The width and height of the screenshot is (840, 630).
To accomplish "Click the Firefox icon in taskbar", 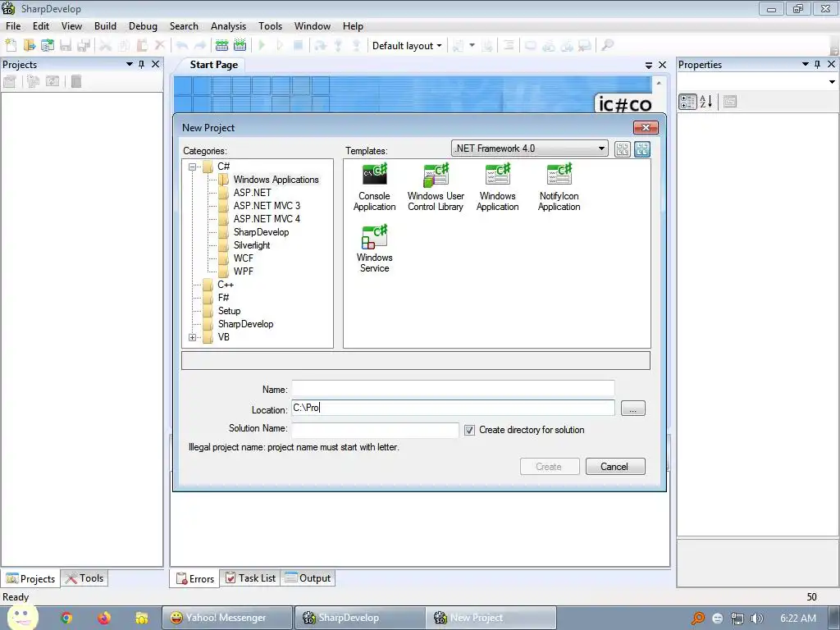I will tap(104, 618).
